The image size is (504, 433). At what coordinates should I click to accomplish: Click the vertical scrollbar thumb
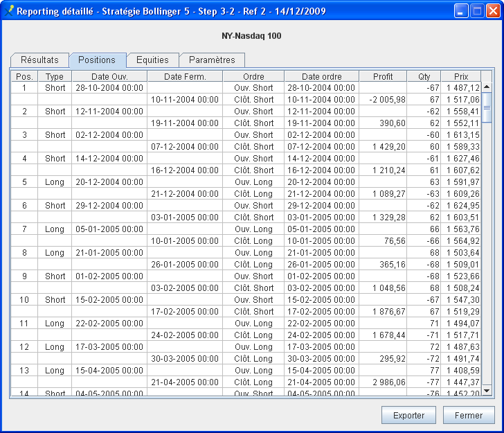486,102
